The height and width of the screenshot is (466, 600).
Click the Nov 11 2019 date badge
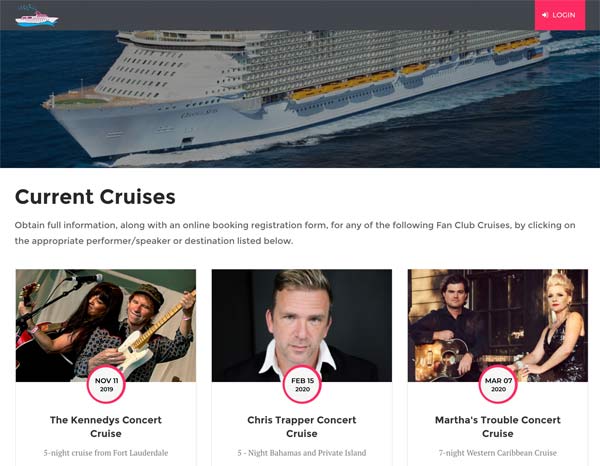(x=106, y=385)
